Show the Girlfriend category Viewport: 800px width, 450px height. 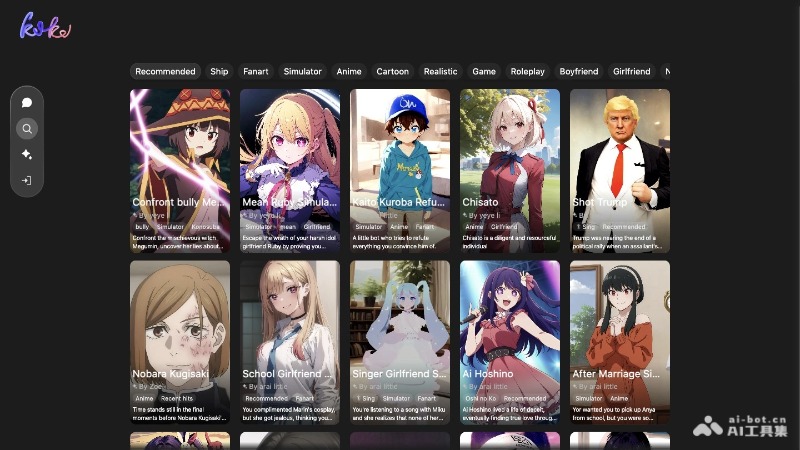631,71
